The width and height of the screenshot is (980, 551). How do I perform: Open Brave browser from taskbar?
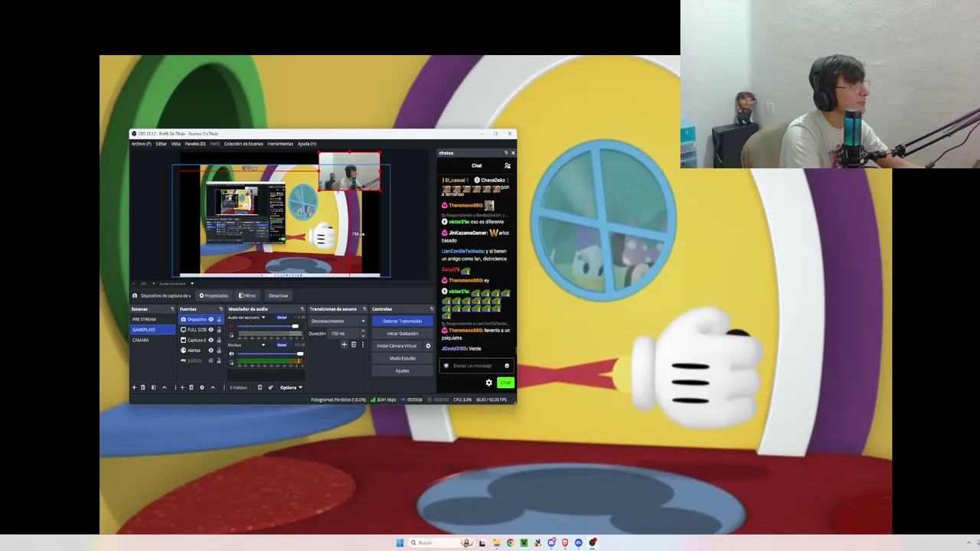pyautogui.click(x=565, y=543)
